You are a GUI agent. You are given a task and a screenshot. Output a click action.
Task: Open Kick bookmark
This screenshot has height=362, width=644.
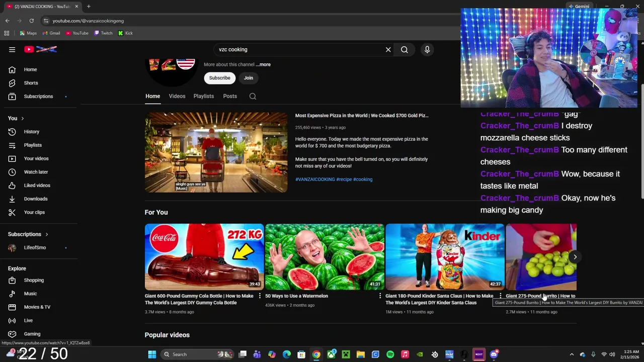pos(125,33)
